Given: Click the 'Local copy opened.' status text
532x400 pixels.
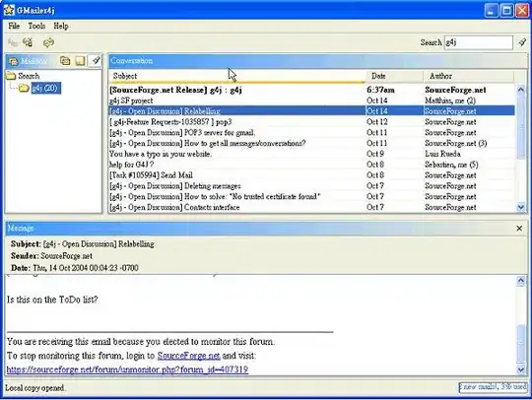Looking at the screenshot, I should pos(35,388).
